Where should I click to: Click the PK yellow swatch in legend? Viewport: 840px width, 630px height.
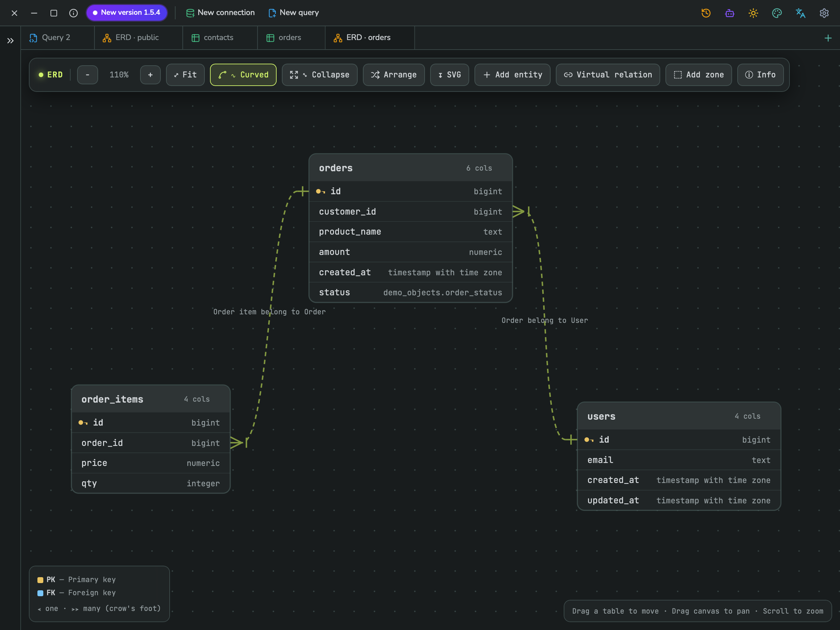[x=40, y=580]
